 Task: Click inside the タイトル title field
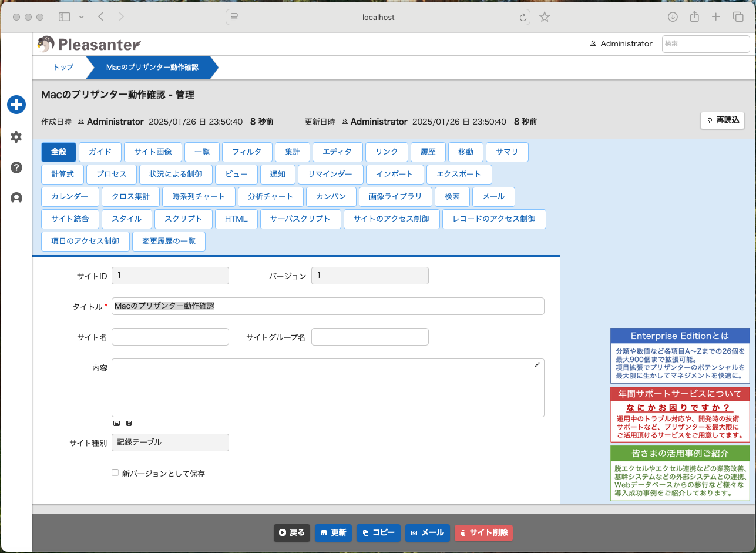[328, 306]
